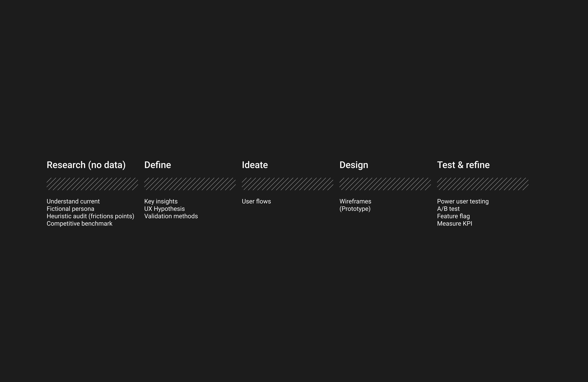Click hatched bar under Test & refine
Screen dimensions: 588x382
482,184
